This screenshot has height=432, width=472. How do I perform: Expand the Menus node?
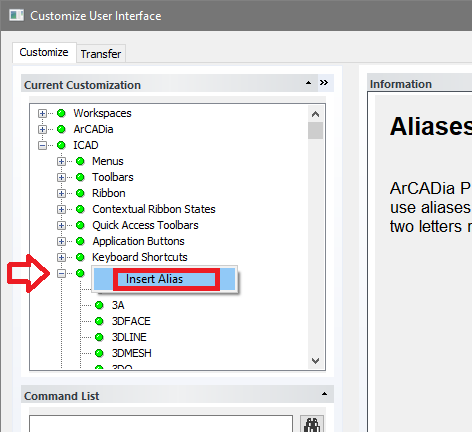click(61, 161)
